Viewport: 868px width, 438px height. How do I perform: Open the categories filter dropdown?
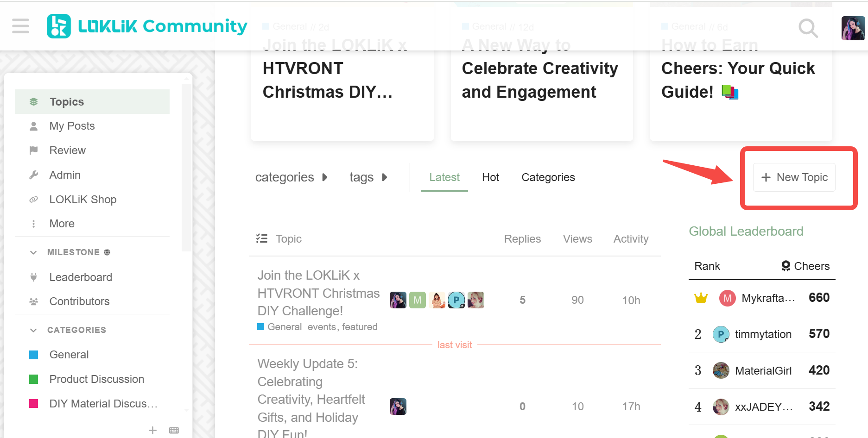coord(291,177)
